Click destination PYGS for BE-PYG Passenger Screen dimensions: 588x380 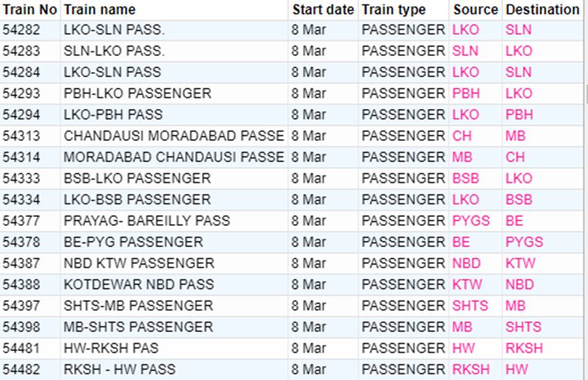point(524,243)
